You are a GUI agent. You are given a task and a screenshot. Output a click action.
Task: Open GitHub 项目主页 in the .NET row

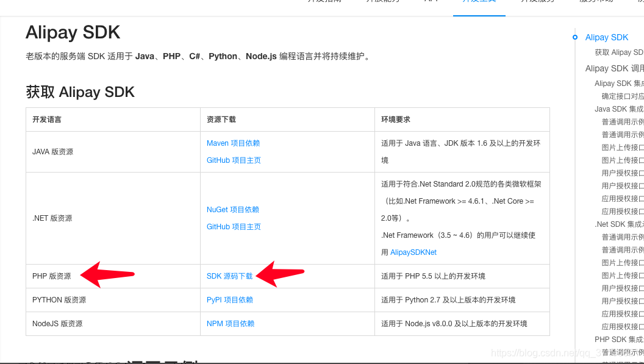pyautogui.click(x=234, y=227)
